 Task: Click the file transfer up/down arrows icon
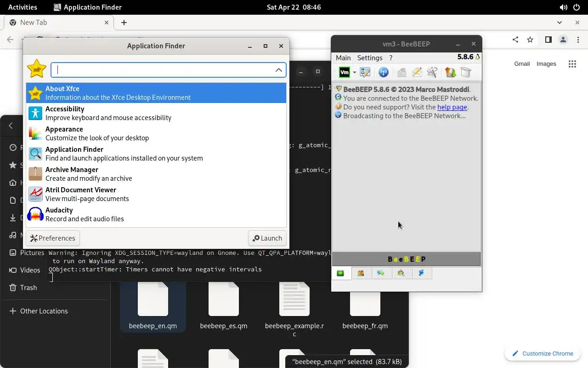point(450,72)
